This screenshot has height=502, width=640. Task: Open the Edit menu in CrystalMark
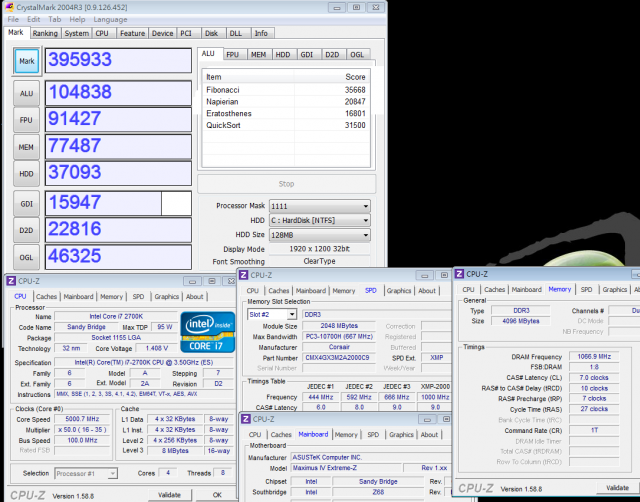33,20
